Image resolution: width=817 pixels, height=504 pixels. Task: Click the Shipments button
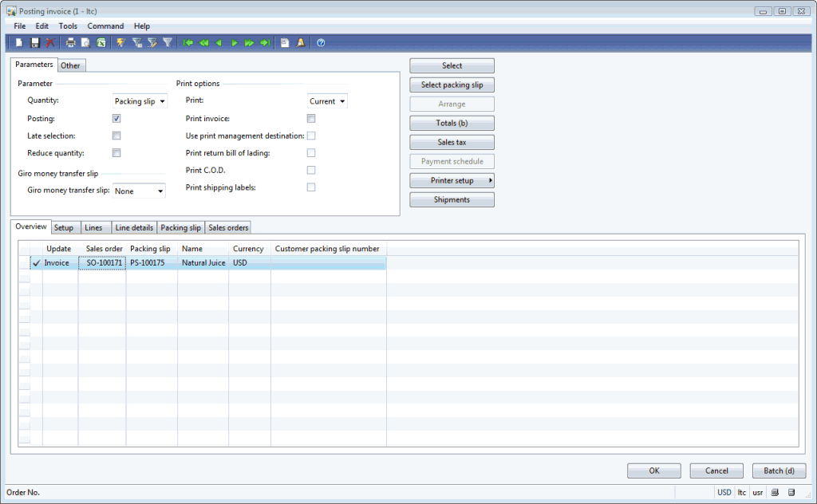[452, 200]
